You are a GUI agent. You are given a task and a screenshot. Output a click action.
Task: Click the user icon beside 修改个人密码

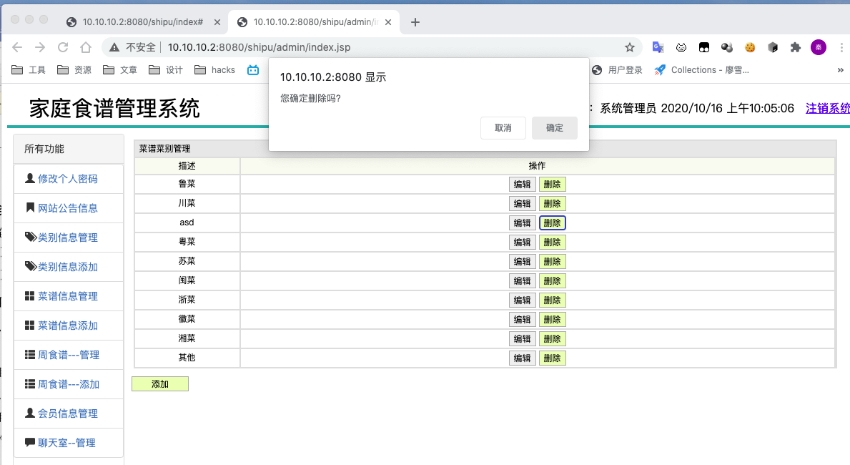30,178
